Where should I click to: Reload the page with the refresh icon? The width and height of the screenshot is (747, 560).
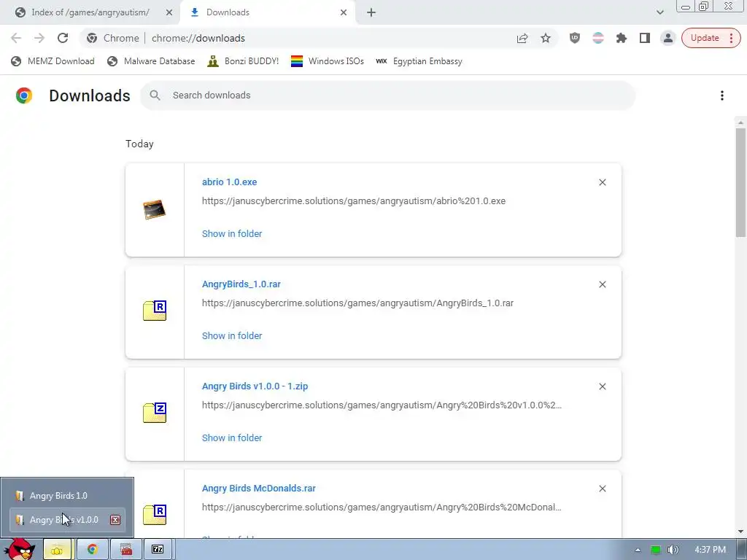click(63, 38)
